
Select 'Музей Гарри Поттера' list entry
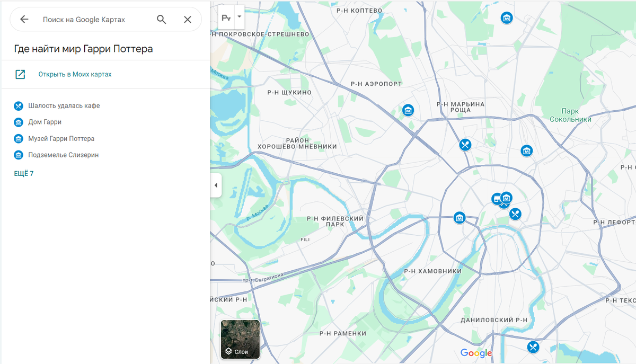pos(61,138)
